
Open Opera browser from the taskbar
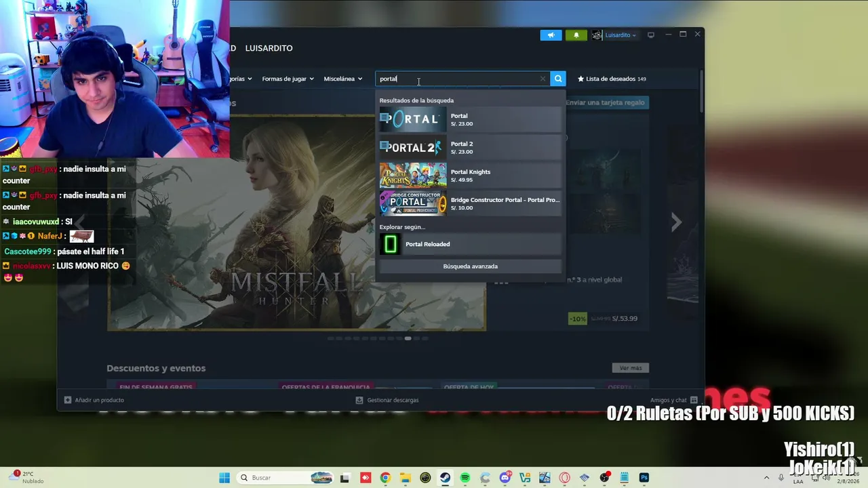(564, 478)
